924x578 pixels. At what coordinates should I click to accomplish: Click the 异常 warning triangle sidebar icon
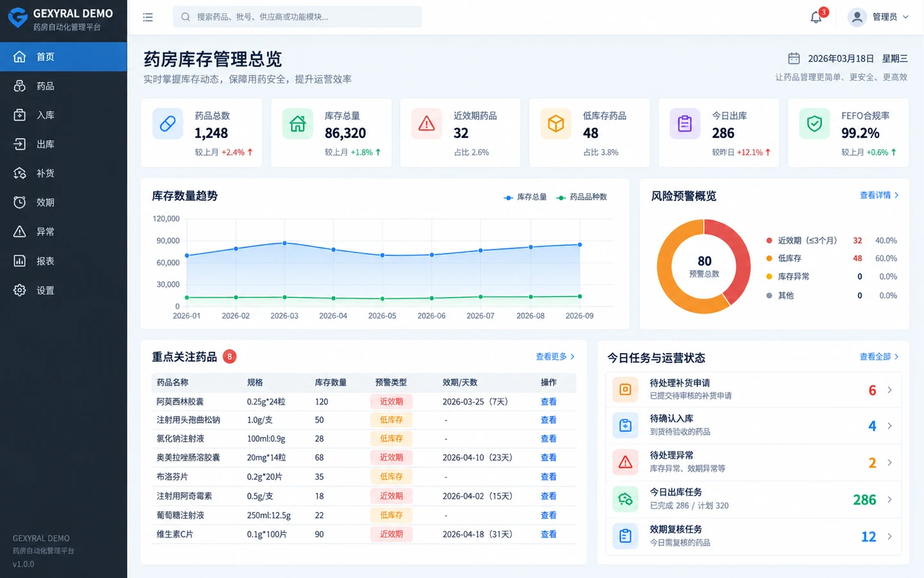pos(20,231)
